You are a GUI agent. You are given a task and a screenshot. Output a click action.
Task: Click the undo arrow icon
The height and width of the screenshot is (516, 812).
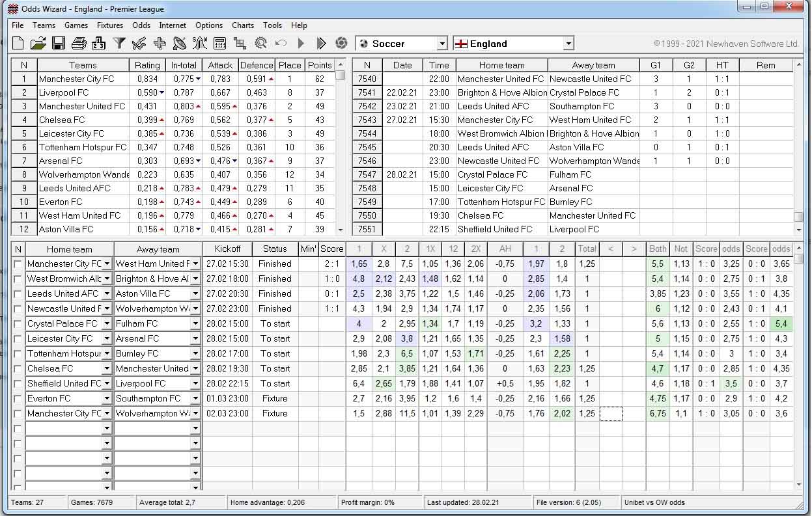click(x=281, y=44)
